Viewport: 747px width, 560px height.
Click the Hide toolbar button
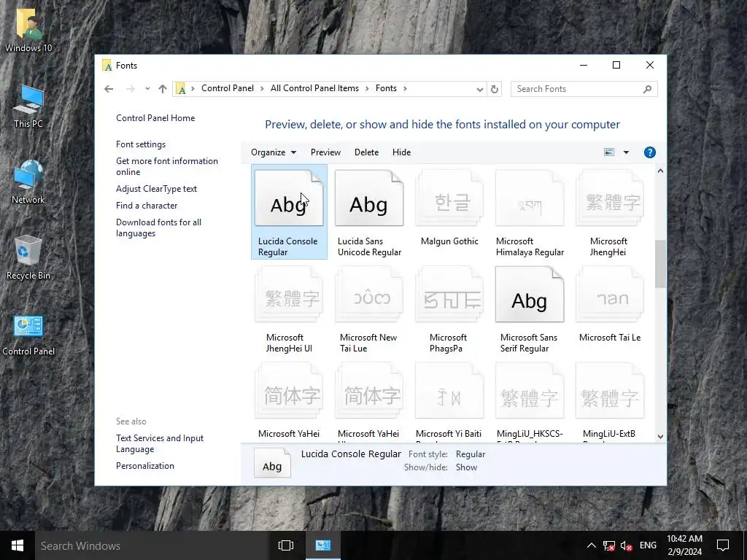click(402, 152)
